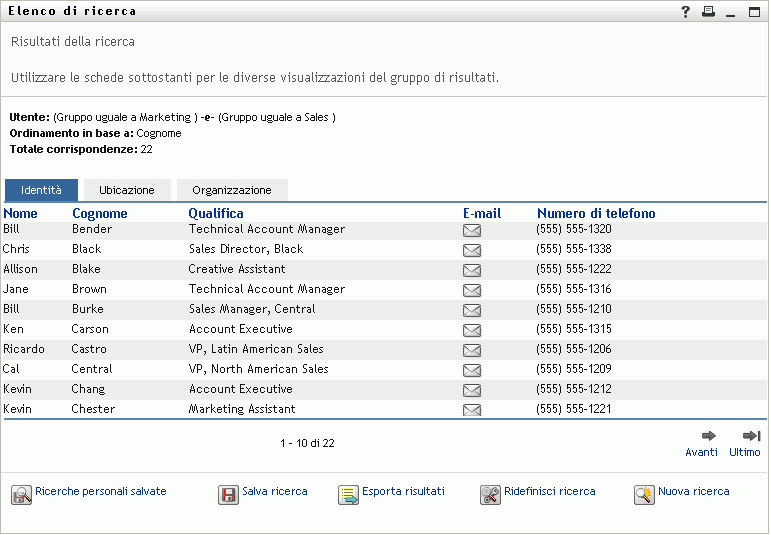Click the Avanti next-page arrow icon
The image size is (771, 535).
click(x=708, y=436)
